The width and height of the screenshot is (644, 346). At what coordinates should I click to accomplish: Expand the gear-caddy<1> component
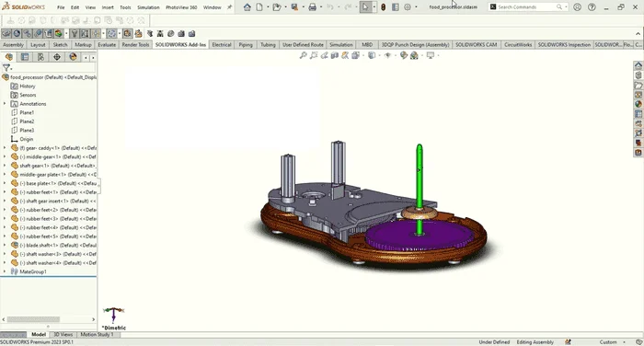click(x=5, y=148)
